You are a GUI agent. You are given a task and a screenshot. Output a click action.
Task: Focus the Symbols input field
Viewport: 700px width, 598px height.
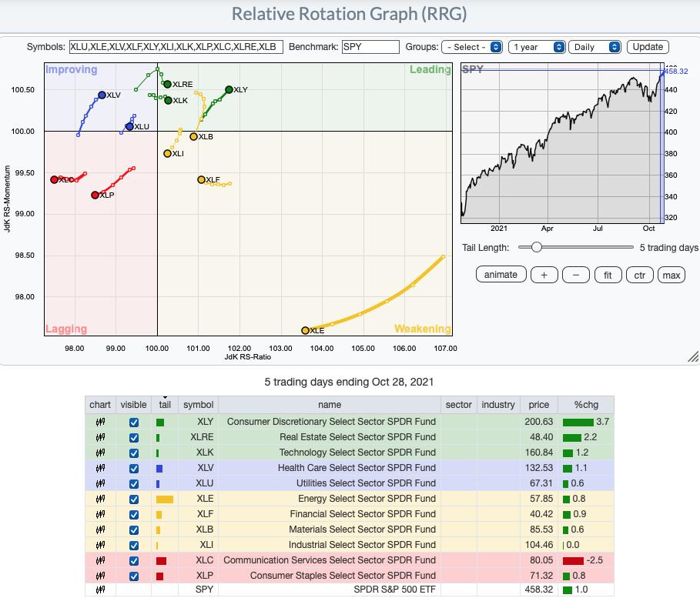pos(176,47)
